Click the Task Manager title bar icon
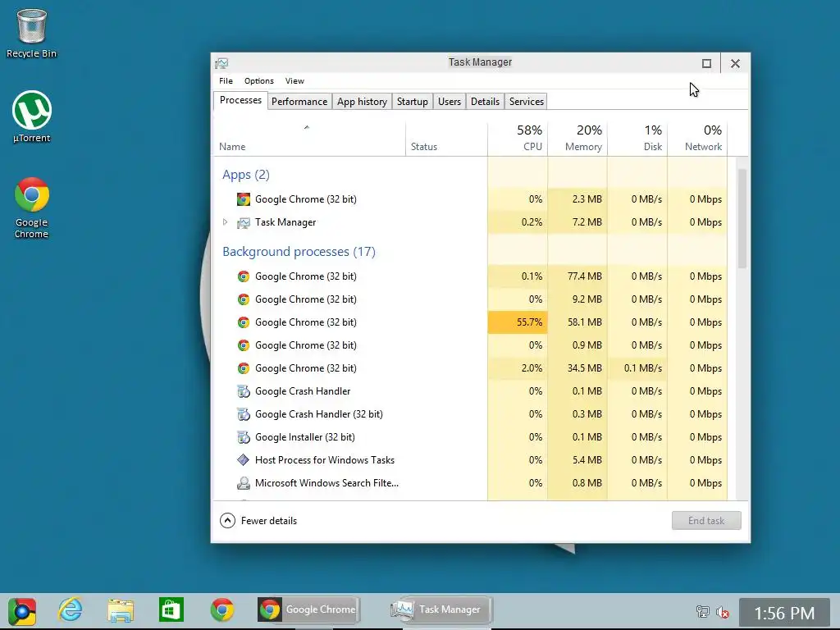The height and width of the screenshot is (630, 840). (221, 63)
